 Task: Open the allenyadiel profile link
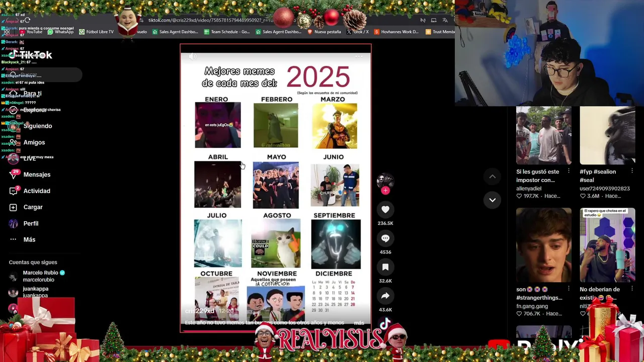coord(529,189)
